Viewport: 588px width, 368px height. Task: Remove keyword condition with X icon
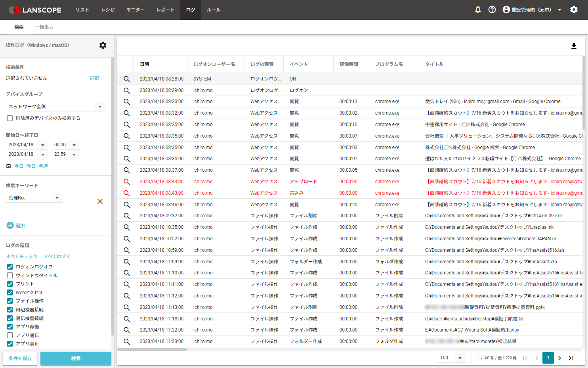tap(100, 201)
